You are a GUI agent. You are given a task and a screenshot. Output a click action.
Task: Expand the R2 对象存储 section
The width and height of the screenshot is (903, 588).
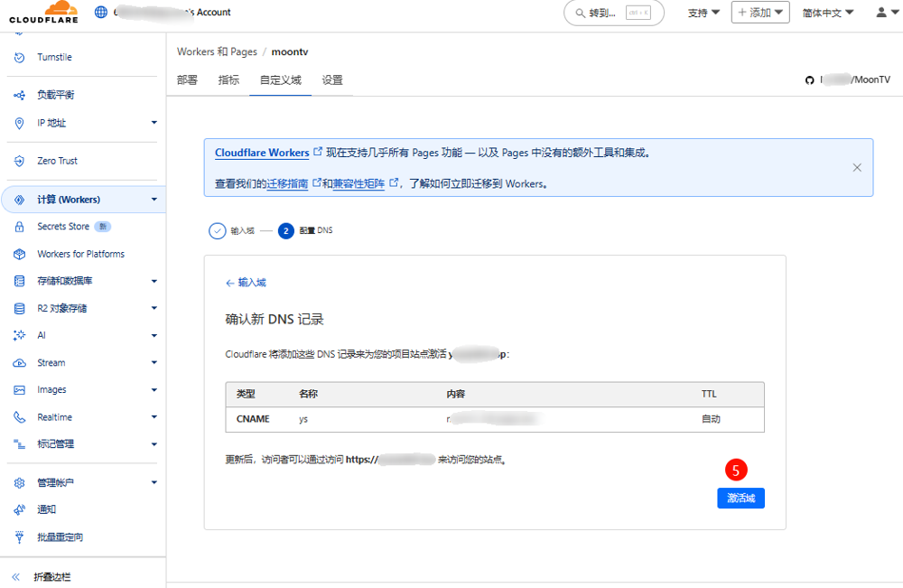tap(154, 308)
